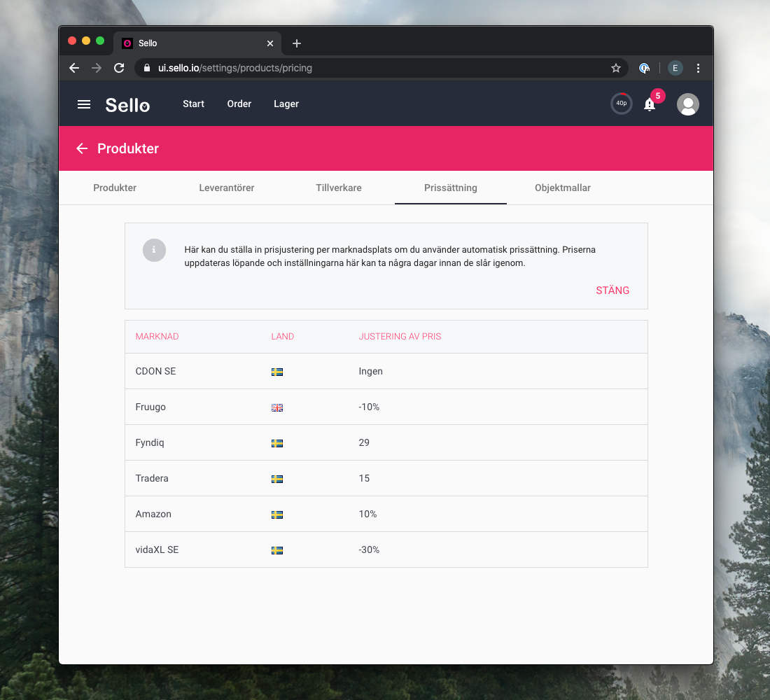770x700 pixels.
Task: Click the MARKNAD column header
Action: pyautogui.click(x=157, y=337)
